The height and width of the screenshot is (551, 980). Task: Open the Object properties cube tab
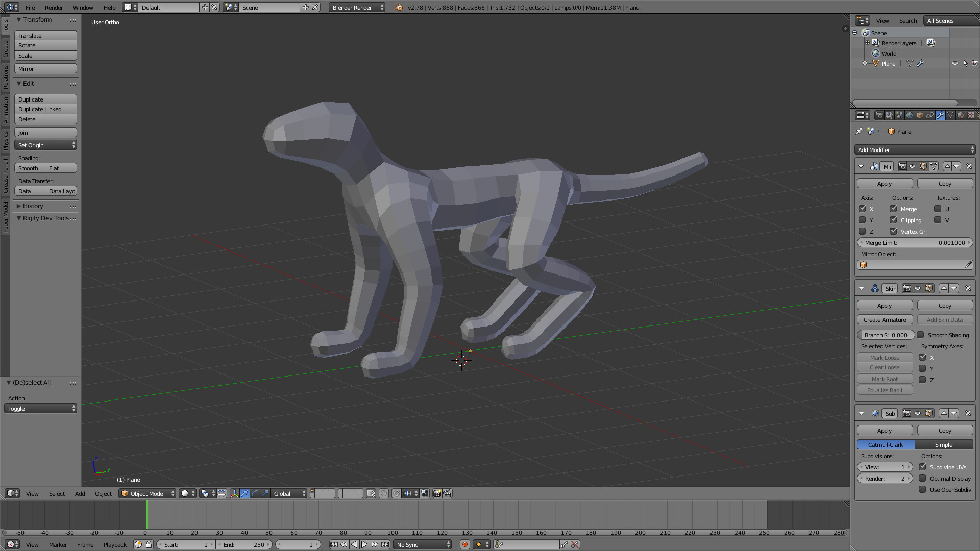(920, 115)
